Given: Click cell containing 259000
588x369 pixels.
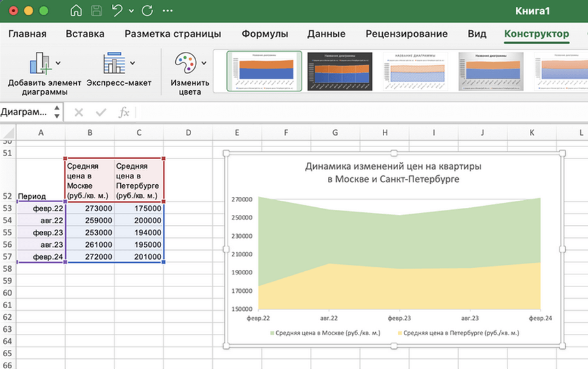Looking at the screenshot, I should click(x=90, y=221).
